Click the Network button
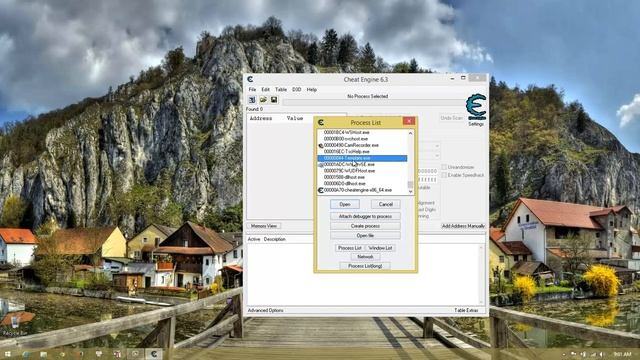This screenshot has height=360, width=640. [365, 257]
